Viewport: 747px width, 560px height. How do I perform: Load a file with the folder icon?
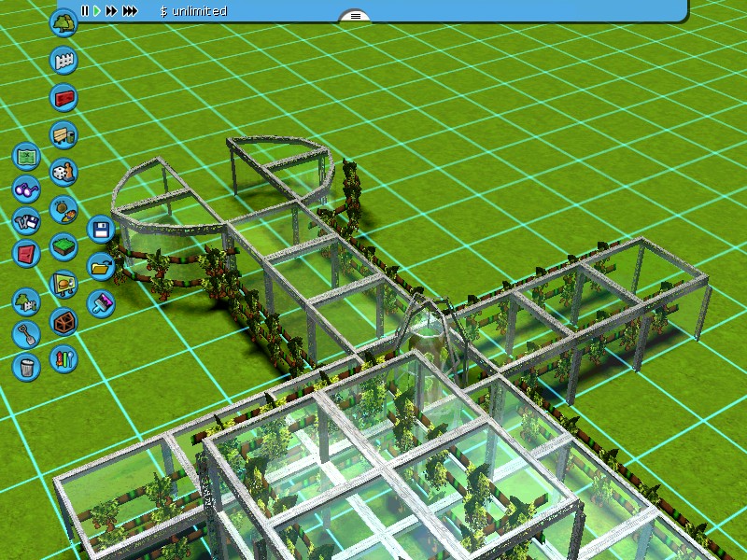(x=100, y=266)
